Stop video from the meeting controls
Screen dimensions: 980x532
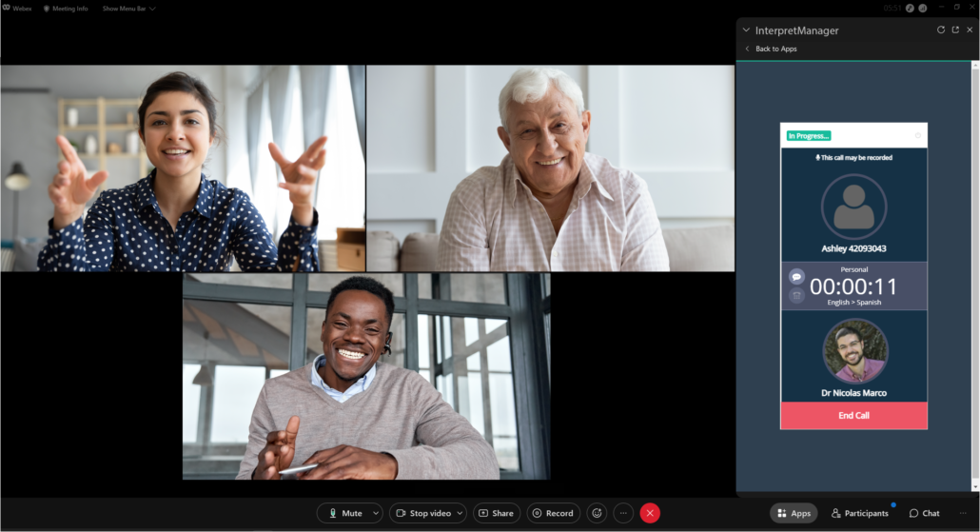coord(422,513)
